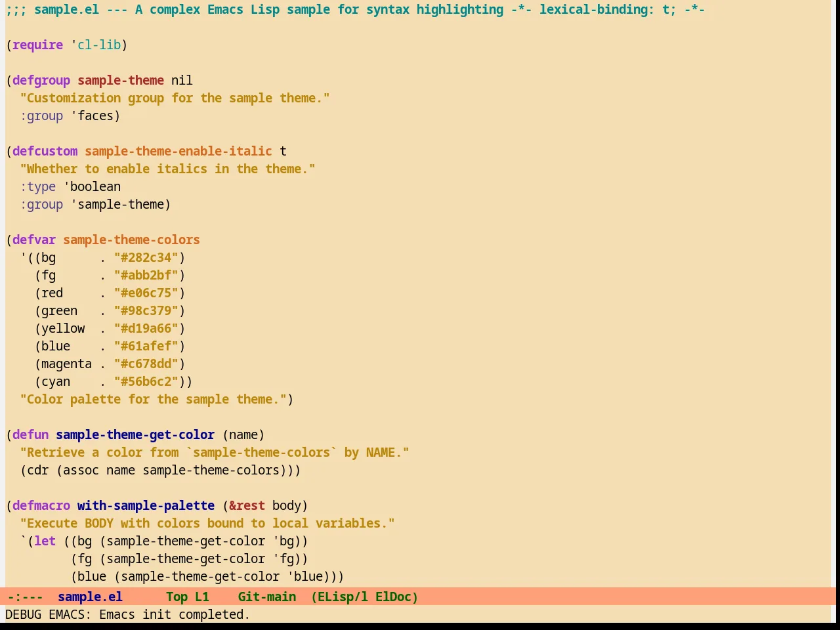Click the 'let' keyword in the macro body
Image resolution: width=840 pixels, height=630 pixels.
tap(45, 541)
